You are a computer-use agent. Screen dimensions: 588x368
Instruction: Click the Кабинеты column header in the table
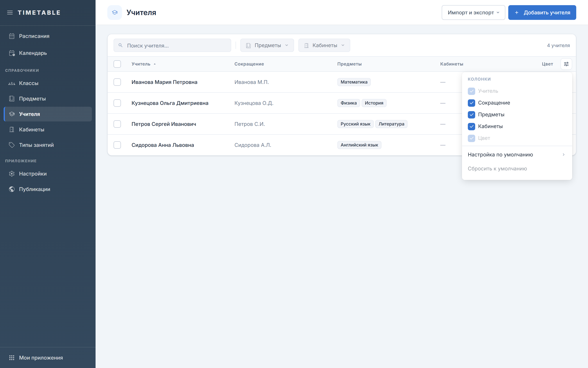pos(452,64)
